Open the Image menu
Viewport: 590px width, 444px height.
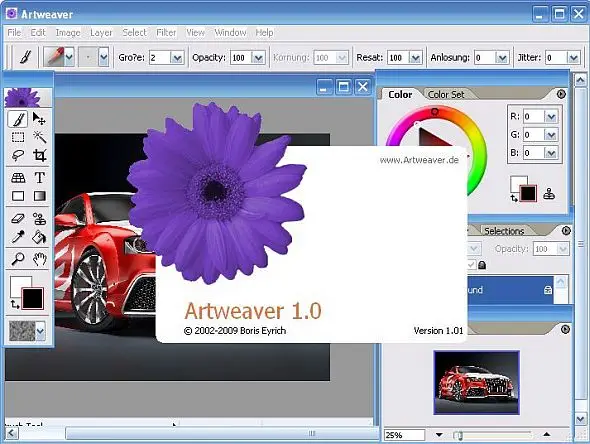68,33
